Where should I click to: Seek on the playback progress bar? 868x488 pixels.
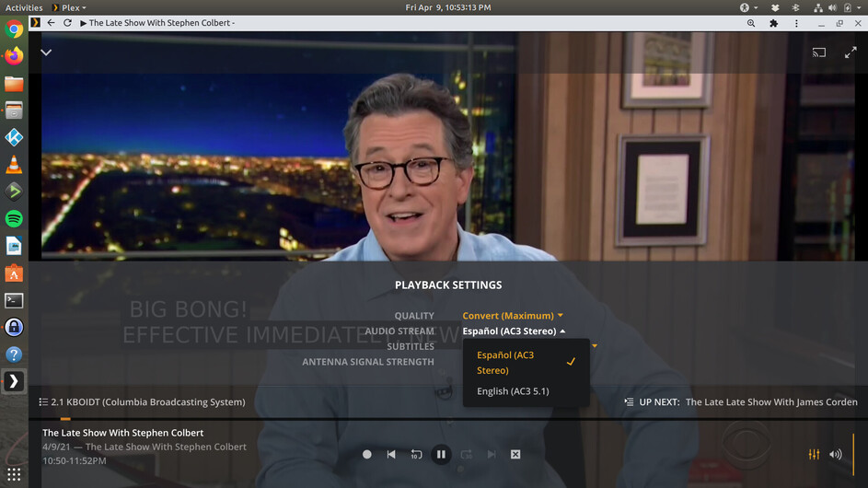coord(448,419)
